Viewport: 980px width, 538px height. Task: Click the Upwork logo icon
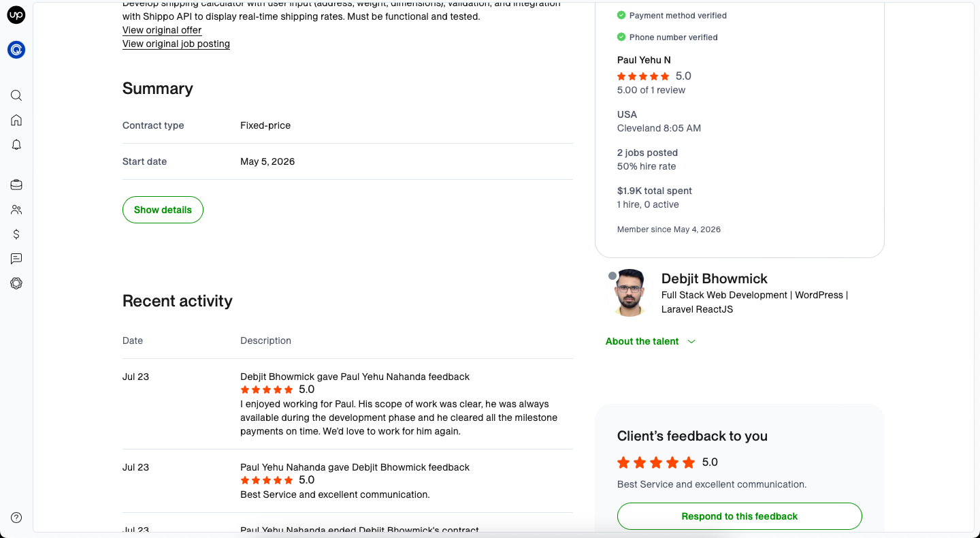16,14
